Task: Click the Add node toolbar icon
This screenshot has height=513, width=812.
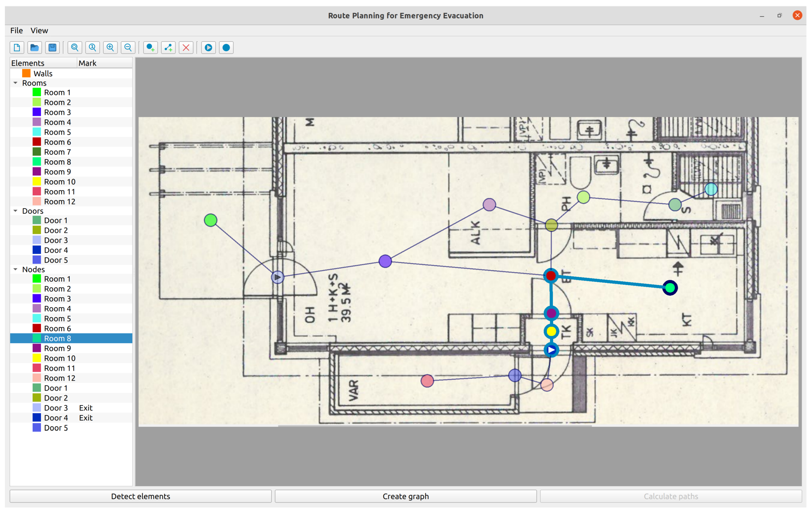Action: point(150,48)
